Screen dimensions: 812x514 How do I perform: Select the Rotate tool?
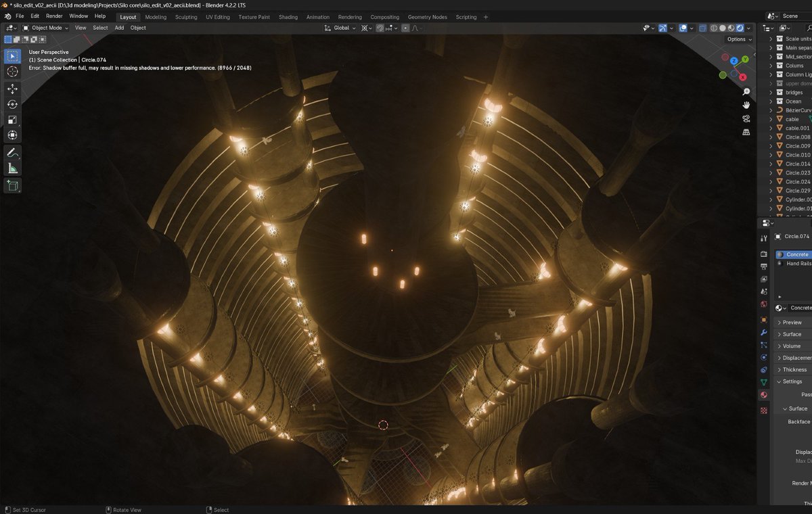[12, 104]
